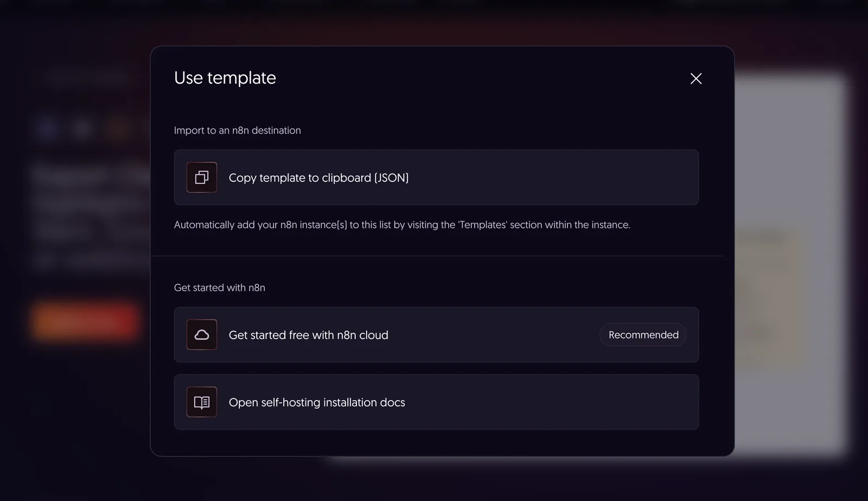This screenshot has height=501, width=868.
Task: Select 'Copy template to clipboard (JSON)' text
Action: point(318,178)
